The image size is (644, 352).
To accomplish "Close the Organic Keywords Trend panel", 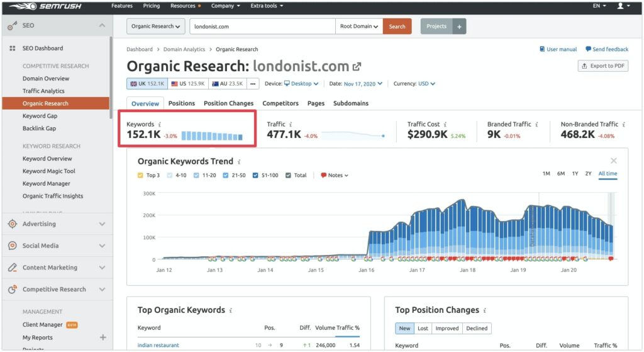I will (x=614, y=161).
